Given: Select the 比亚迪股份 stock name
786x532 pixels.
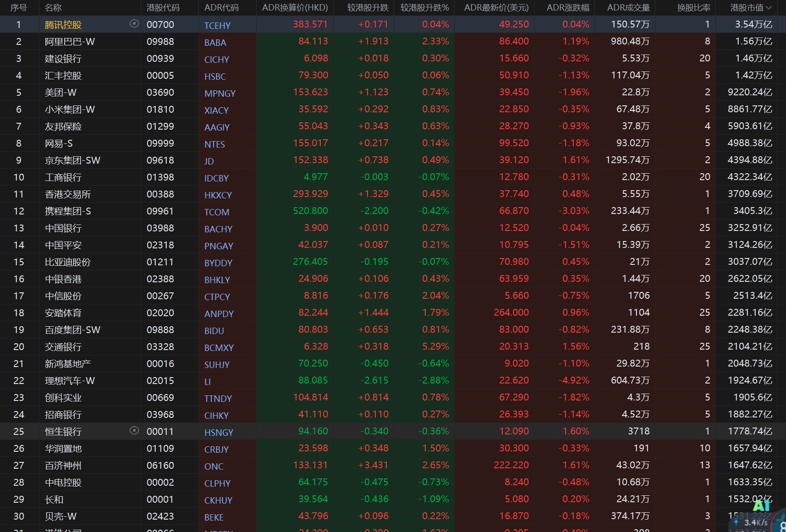Looking at the screenshot, I should [68, 262].
